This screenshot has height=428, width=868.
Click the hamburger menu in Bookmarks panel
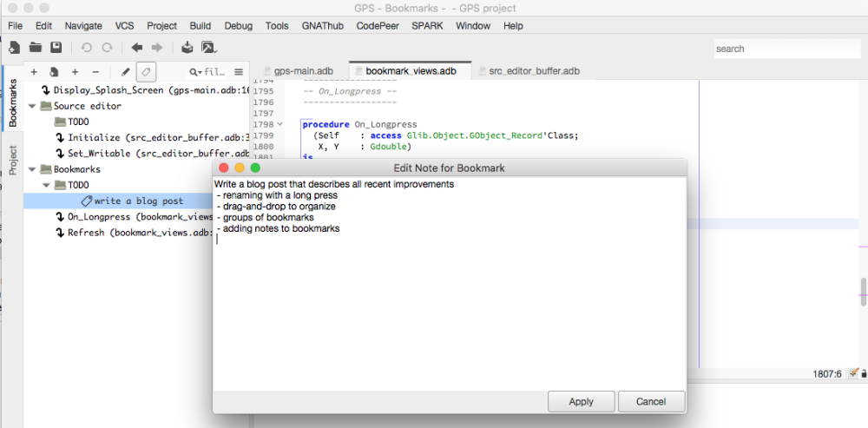(x=239, y=72)
